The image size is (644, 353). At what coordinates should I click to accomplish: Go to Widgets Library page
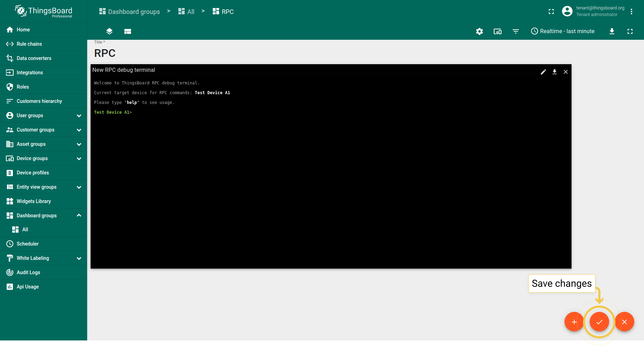pos(33,201)
